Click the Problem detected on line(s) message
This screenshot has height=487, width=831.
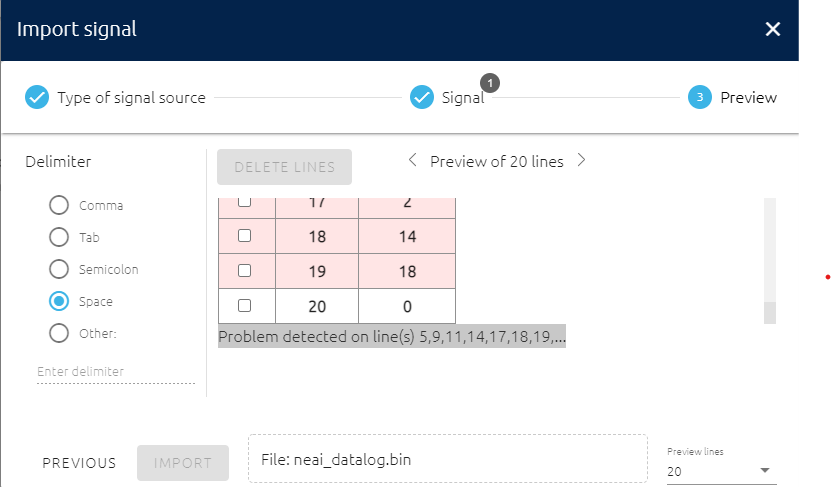tap(392, 337)
